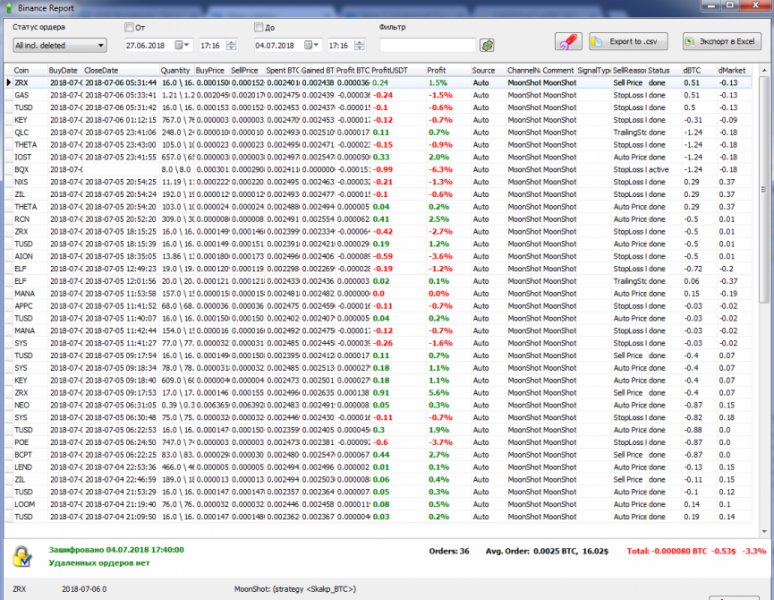Click the Total -0.000080 BTC summary
This screenshot has width=774, height=600.
696,551
